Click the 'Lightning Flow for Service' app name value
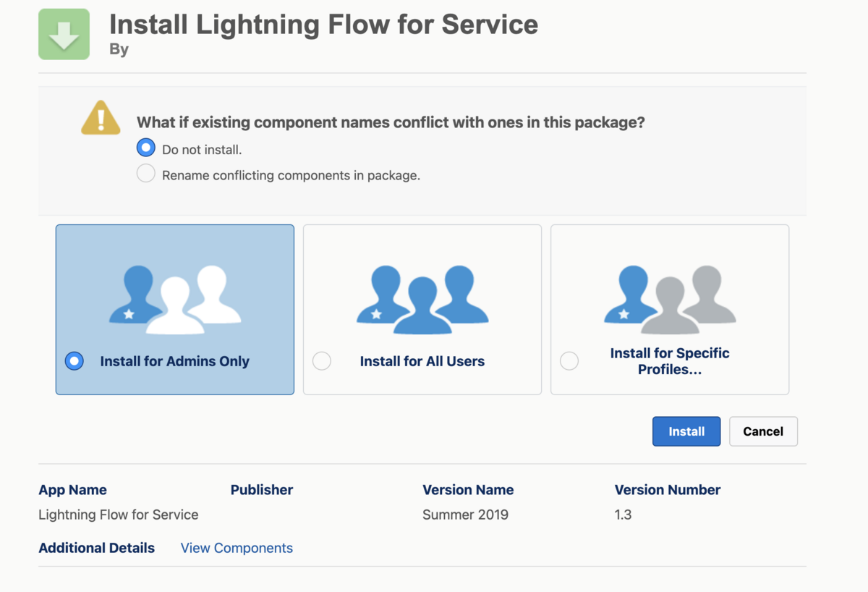868x592 pixels. [119, 515]
